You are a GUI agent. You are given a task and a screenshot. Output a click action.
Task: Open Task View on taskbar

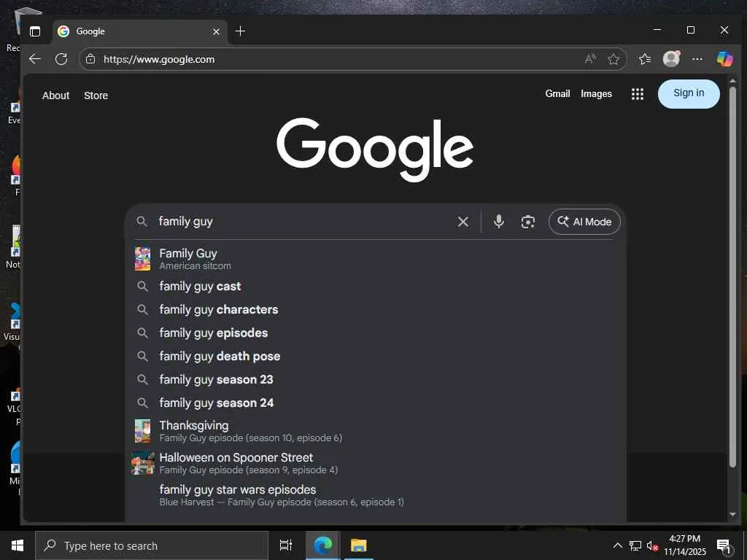[x=285, y=545]
